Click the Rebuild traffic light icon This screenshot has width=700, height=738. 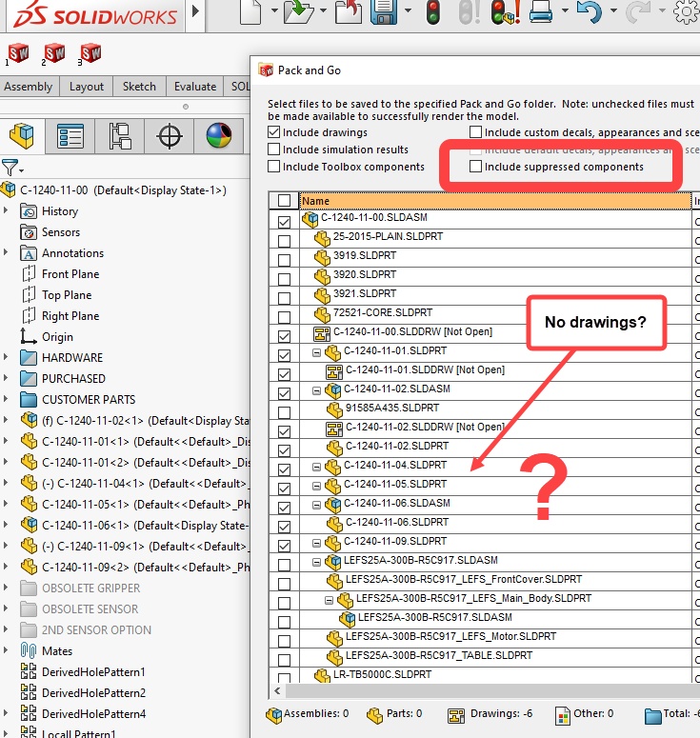(433, 11)
